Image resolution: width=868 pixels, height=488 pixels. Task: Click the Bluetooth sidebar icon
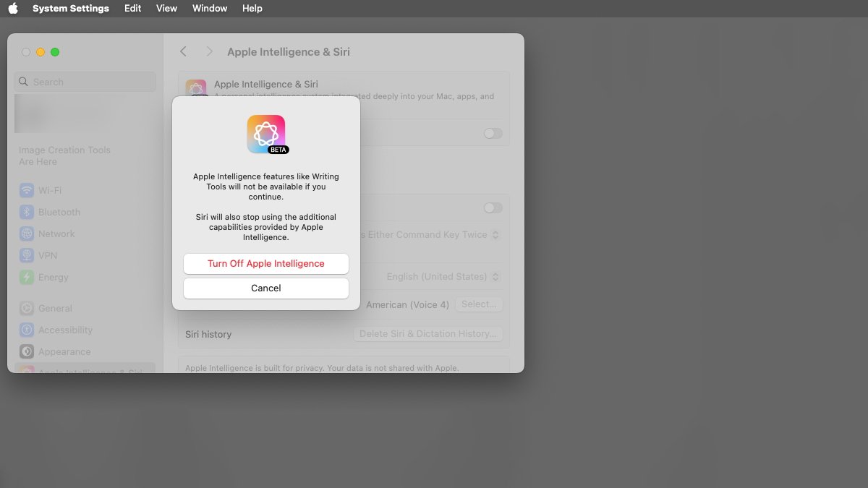(x=27, y=213)
